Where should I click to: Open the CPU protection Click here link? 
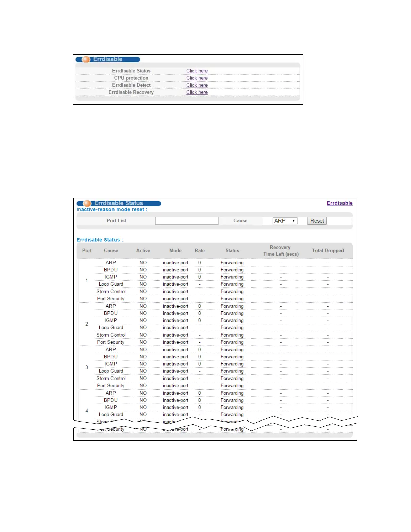(x=197, y=78)
